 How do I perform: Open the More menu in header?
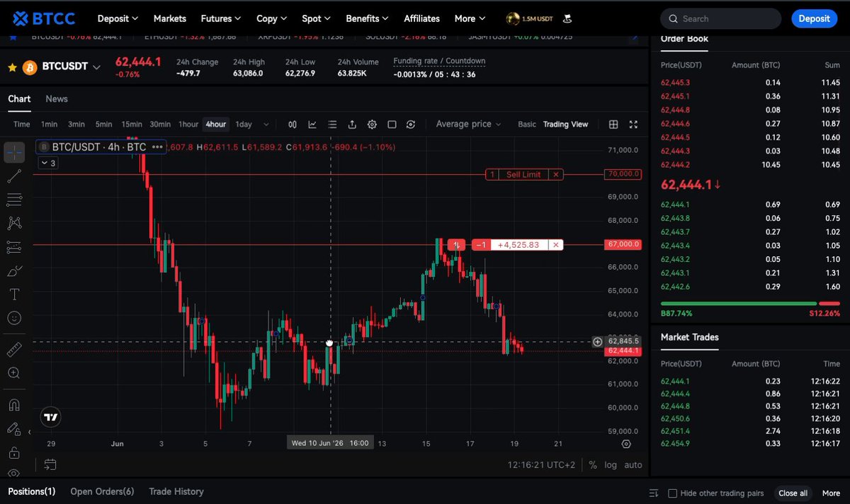470,18
